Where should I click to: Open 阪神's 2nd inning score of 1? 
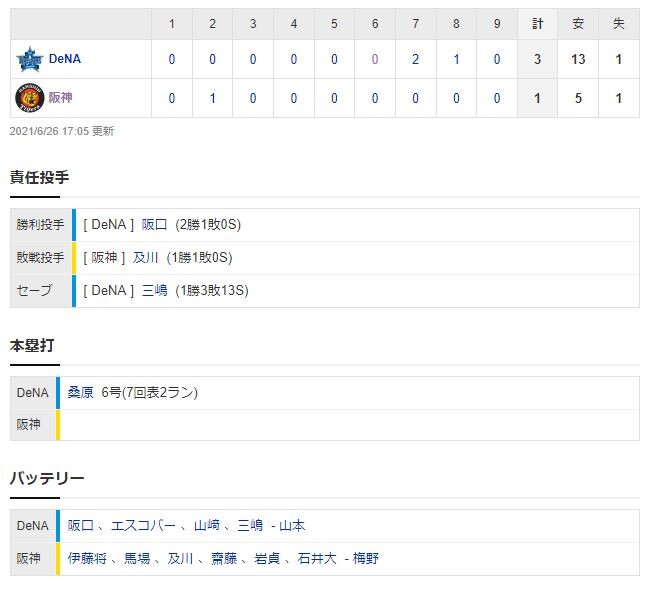(x=212, y=98)
